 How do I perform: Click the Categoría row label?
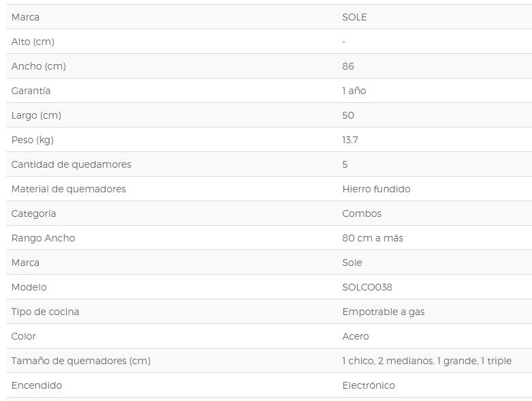33,213
